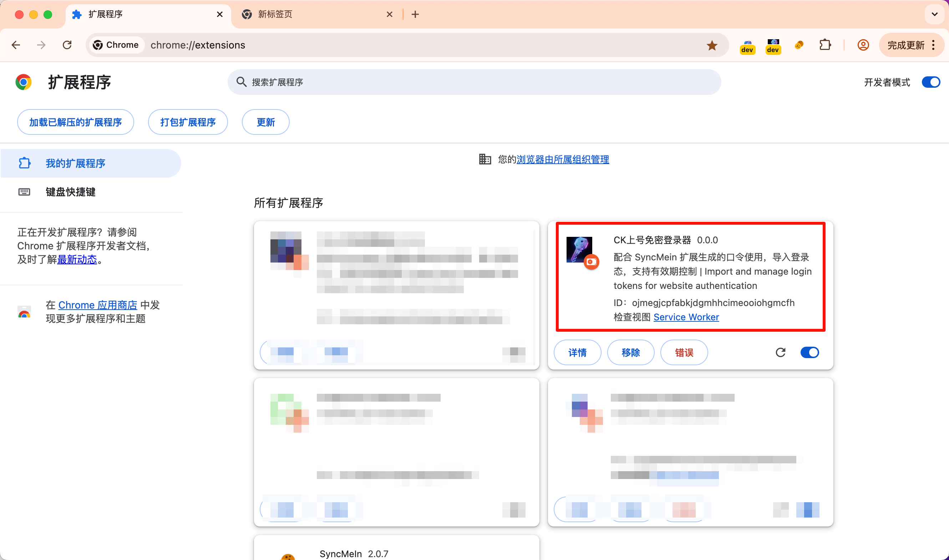
Task: Open the Service Worker inspect link
Action: 686,317
